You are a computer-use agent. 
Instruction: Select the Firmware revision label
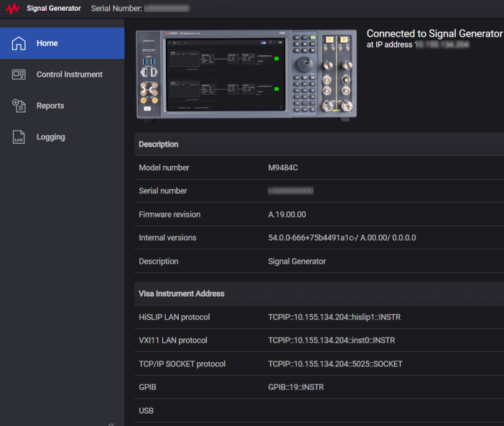169,215
